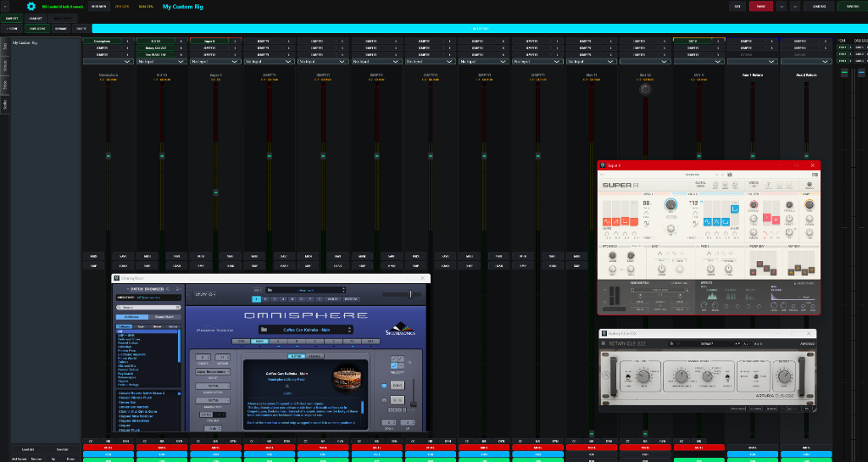Switch to the FX tab in Omnisphere
Viewport: 868px width, 462px height.
(x=352, y=342)
